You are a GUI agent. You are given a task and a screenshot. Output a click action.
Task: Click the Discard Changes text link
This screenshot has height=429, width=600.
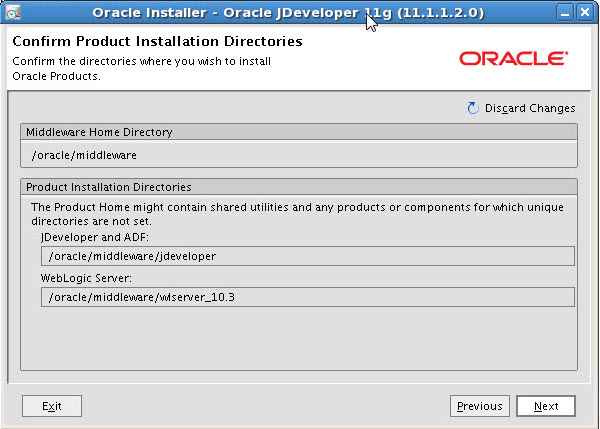(530, 108)
